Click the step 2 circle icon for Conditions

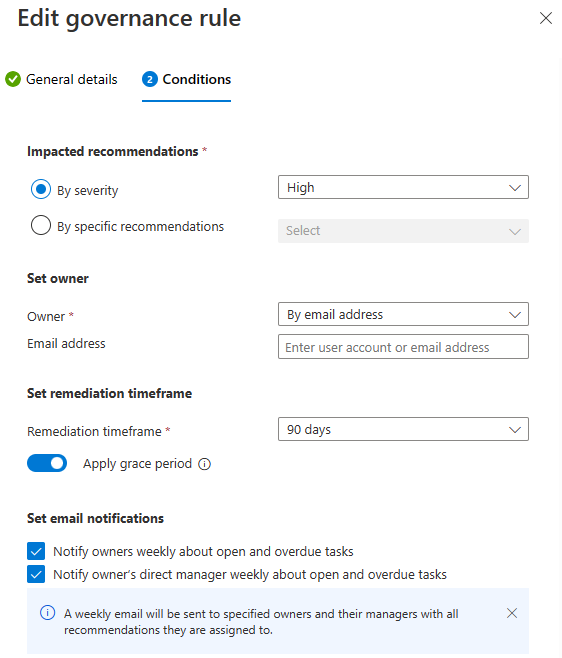click(x=150, y=79)
